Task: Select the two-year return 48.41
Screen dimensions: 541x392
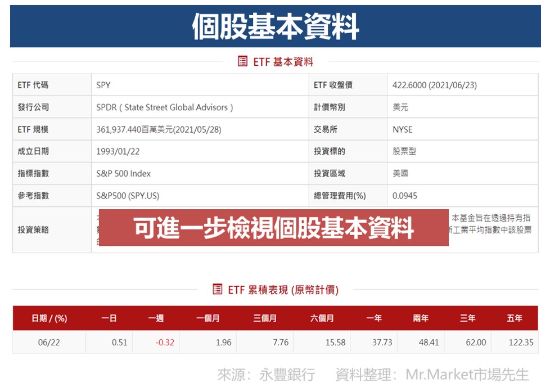Action: coord(429,343)
